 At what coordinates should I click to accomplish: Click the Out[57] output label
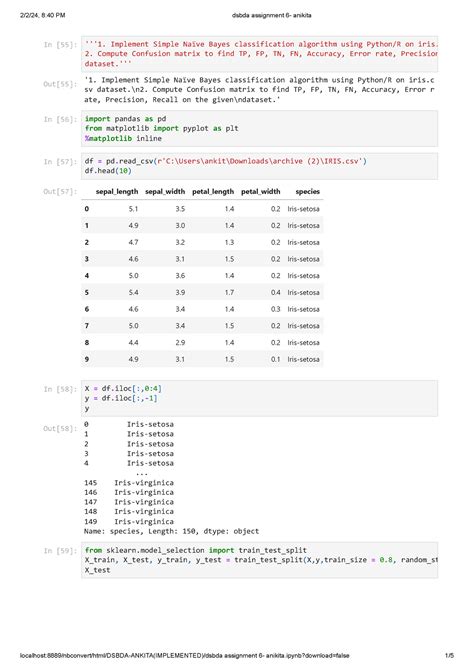[60, 191]
